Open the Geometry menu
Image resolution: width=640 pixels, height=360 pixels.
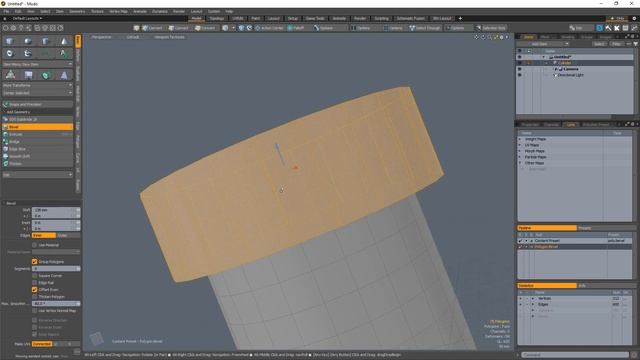point(77,11)
